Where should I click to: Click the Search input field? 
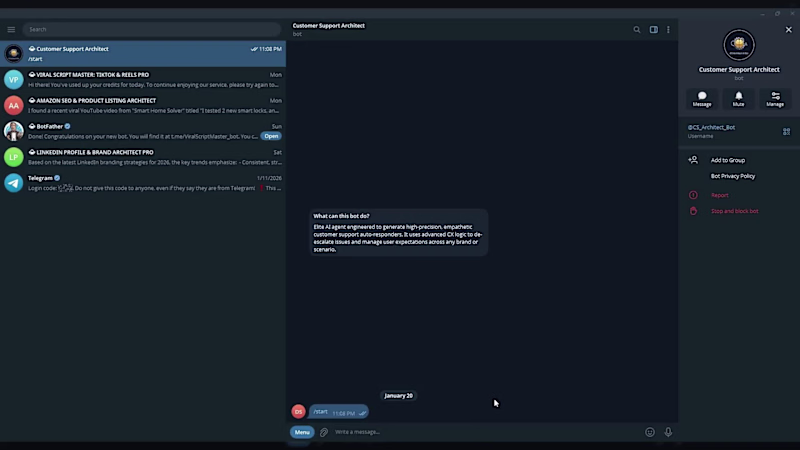[152, 30]
